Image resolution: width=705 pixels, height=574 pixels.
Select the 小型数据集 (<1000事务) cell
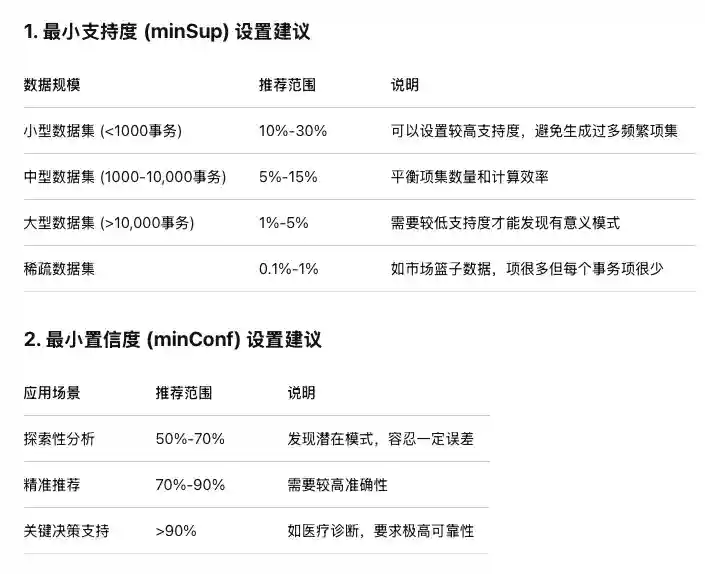(x=102, y=131)
